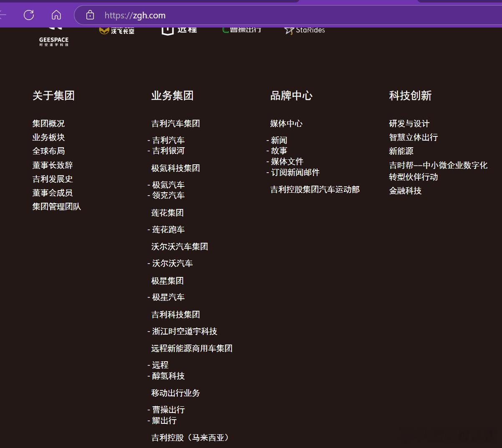Open the StaRides brand logo
Image resolution: width=502 pixels, height=448 pixels.
pos(305,30)
